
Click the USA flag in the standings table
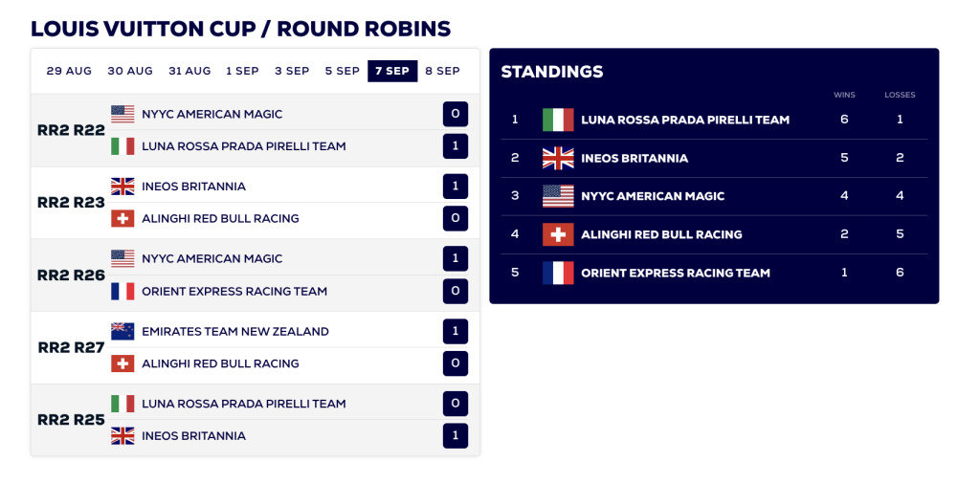coord(558,196)
